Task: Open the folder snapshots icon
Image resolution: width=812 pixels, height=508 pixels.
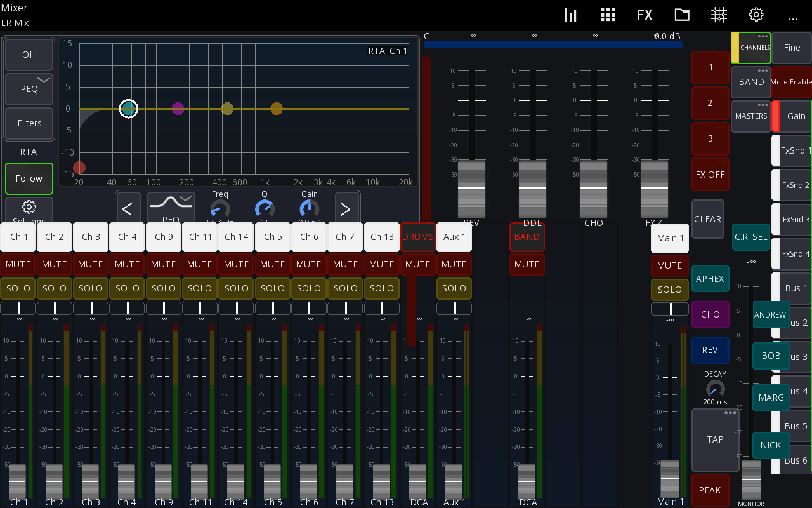Action: coord(682,15)
